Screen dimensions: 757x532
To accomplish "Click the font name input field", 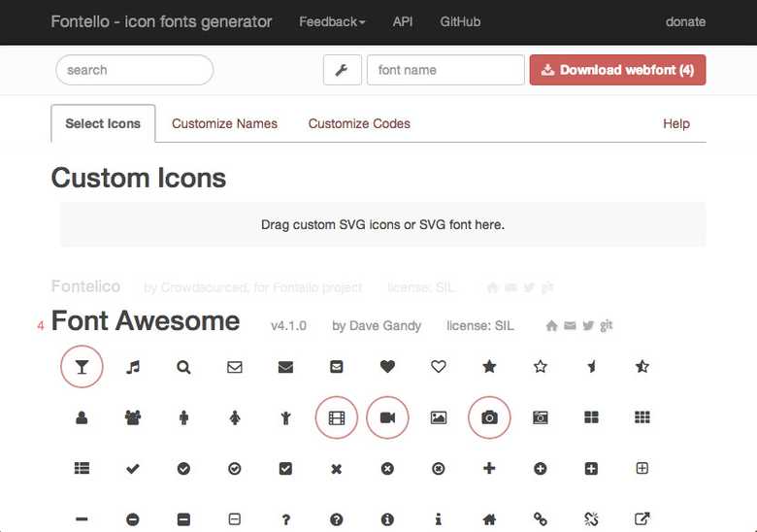I will [x=445, y=70].
